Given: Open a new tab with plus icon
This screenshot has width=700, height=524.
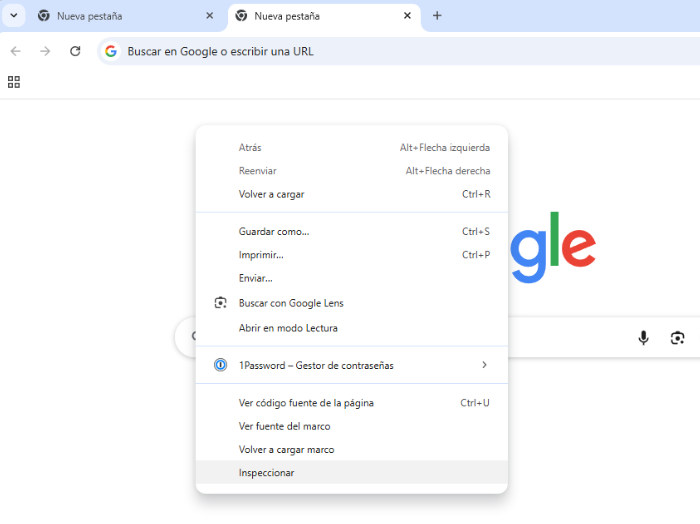Looking at the screenshot, I should point(437,16).
